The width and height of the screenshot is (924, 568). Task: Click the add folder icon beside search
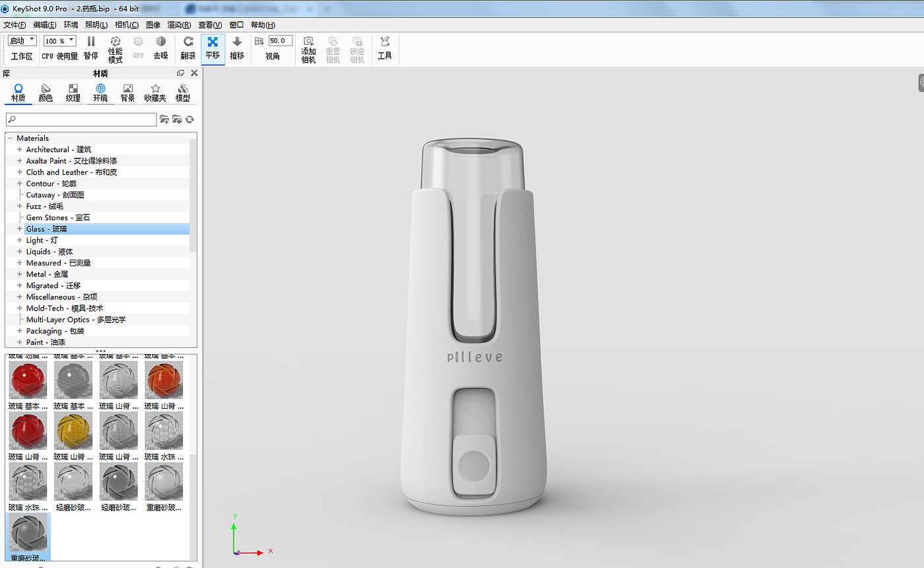[164, 120]
